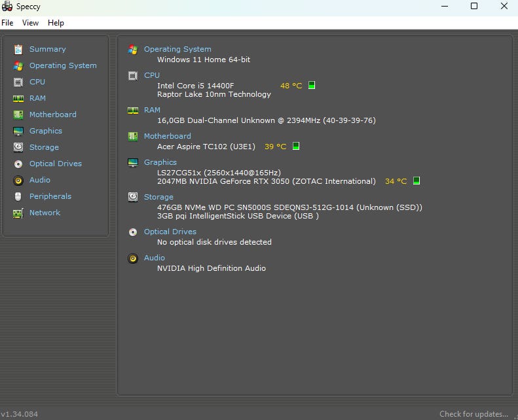Click the RAM stick icon in sidebar
518x420 pixels.
[x=18, y=98]
